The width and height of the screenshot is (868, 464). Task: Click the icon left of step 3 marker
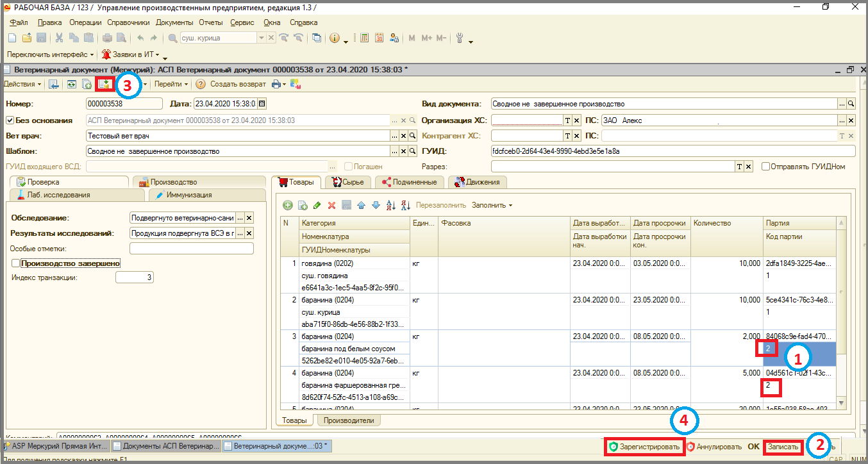104,84
